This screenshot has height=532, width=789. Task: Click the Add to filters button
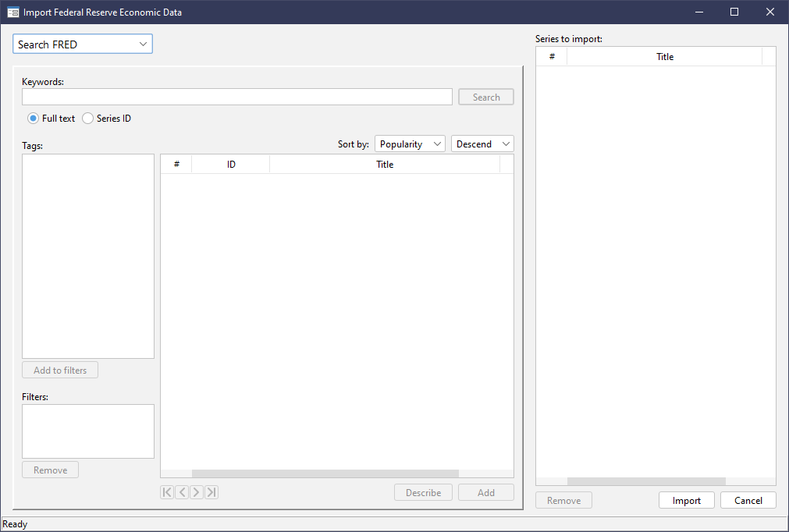click(60, 370)
